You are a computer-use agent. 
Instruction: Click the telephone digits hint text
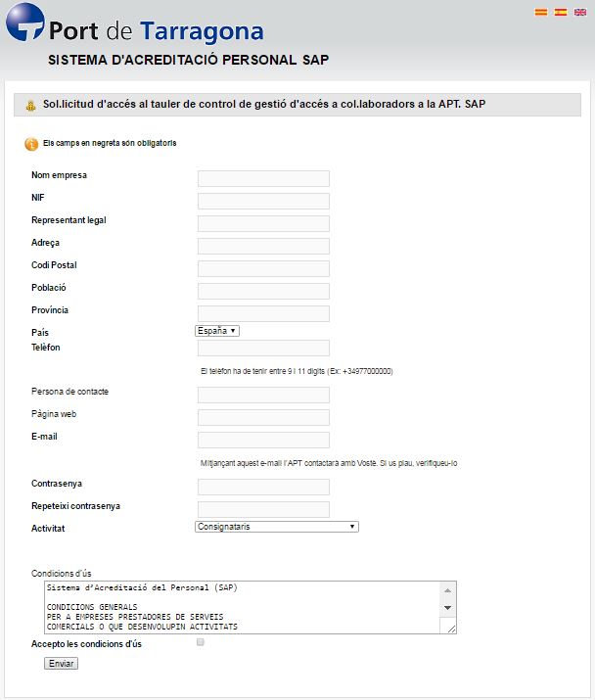tap(297, 371)
